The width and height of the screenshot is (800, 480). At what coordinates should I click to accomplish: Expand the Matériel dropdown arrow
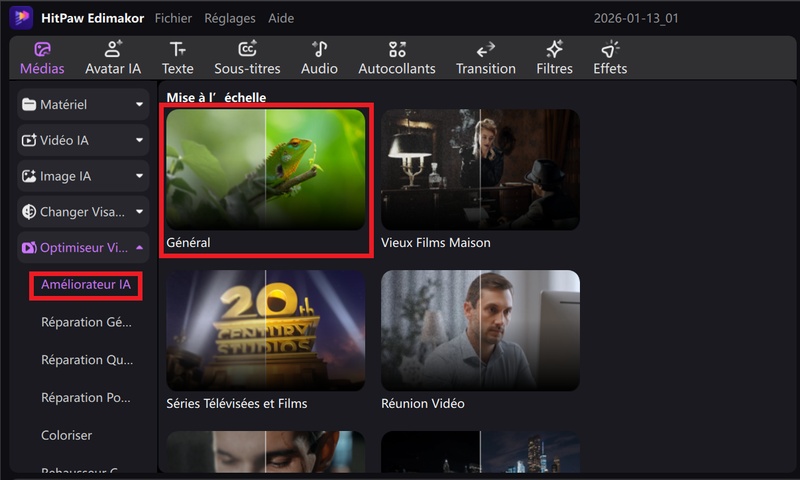[139, 105]
